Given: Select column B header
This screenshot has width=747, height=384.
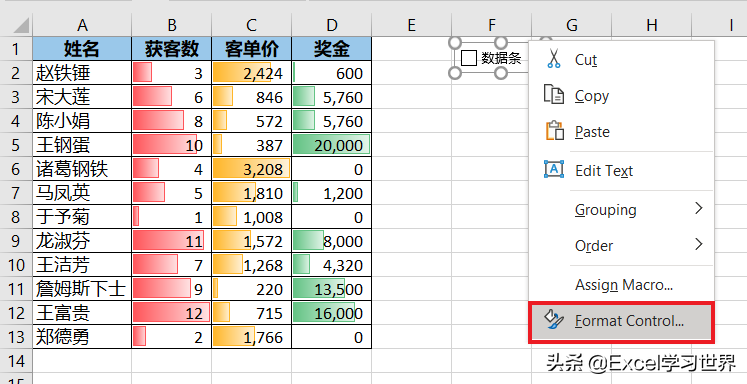Looking at the screenshot, I should tap(172, 25).
